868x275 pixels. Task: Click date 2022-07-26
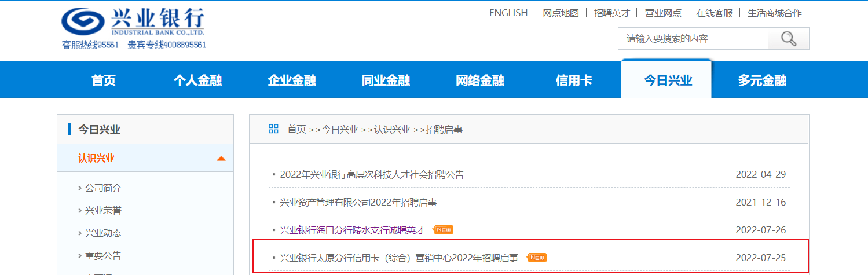(761, 230)
